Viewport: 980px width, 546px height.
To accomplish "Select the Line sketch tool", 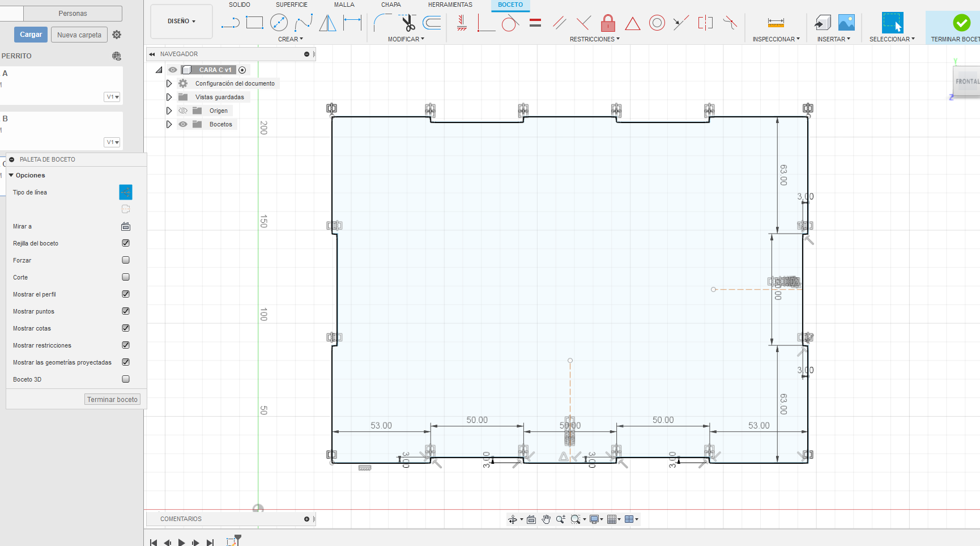I will coord(230,23).
